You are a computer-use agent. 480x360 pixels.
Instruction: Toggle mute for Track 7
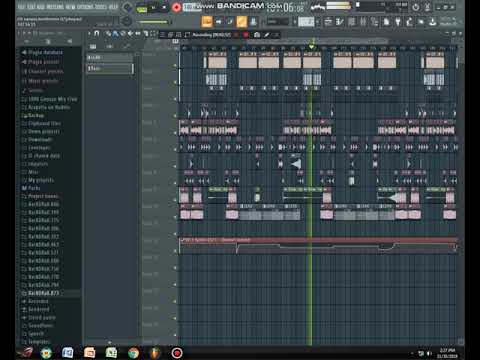[x=175, y=166]
